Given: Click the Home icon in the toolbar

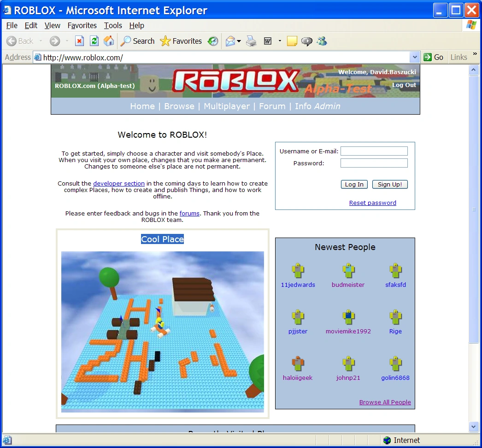Looking at the screenshot, I should 109,41.
